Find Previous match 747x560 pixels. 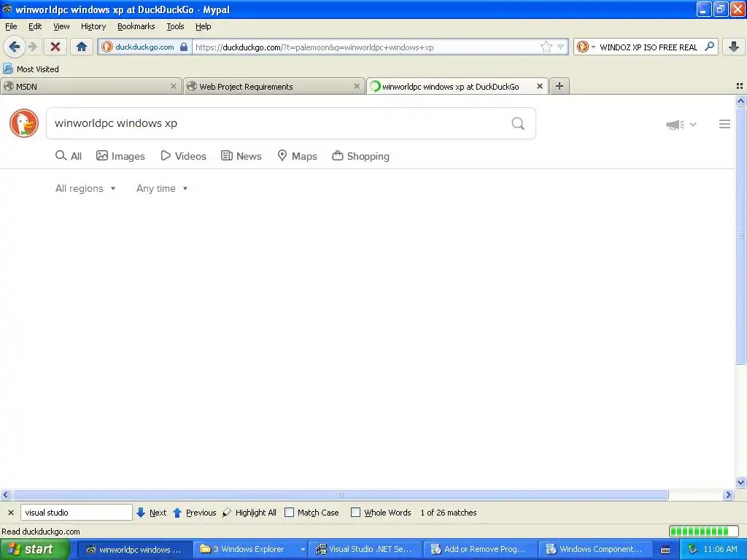(x=194, y=513)
